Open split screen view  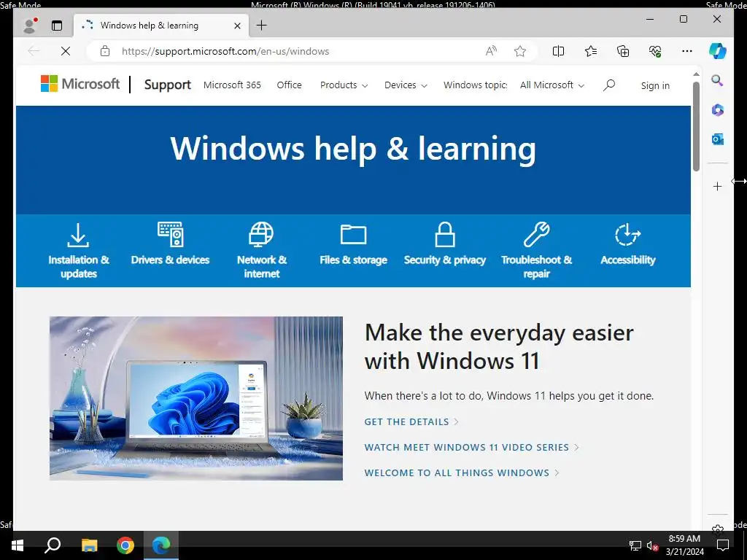tap(558, 51)
